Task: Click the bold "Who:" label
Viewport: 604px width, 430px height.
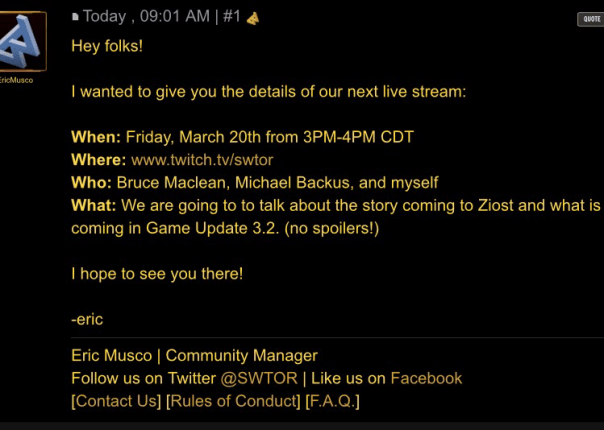Action: tap(92, 182)
